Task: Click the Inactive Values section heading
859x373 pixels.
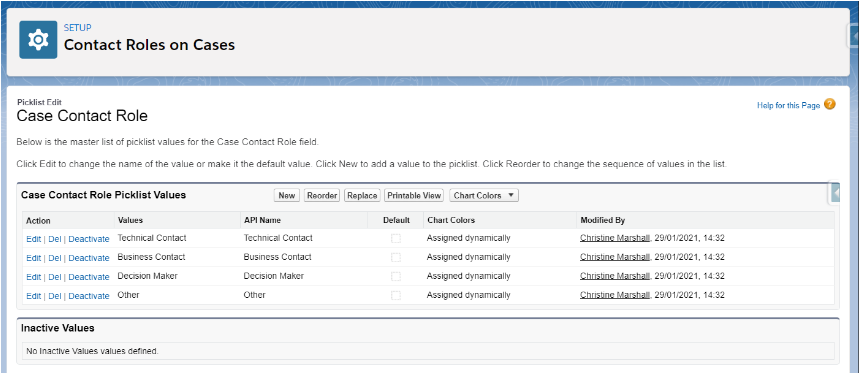Action: click(58, 328)
